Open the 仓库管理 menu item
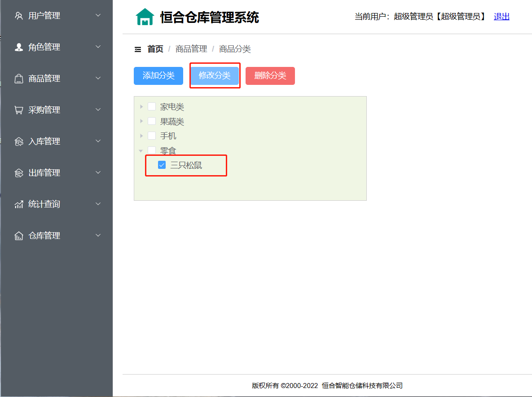This screenshot has width=532, height=397. pos(57,236)
